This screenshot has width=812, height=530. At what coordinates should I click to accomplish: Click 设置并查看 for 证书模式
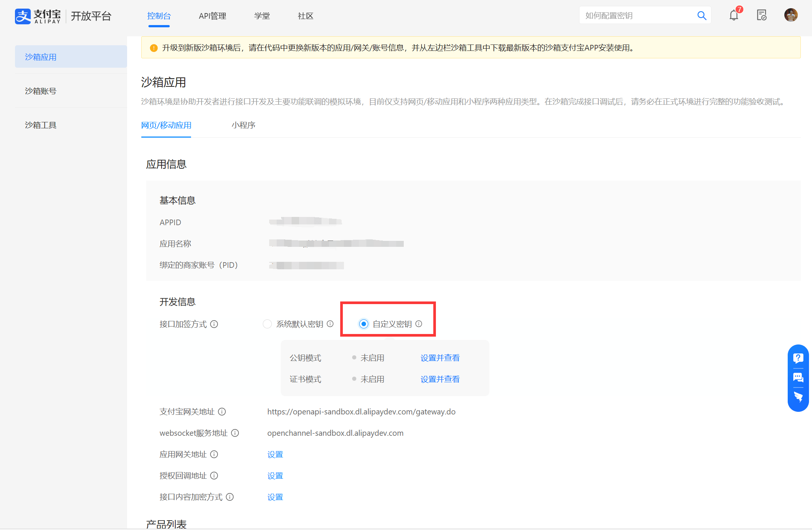coord(440,379)
